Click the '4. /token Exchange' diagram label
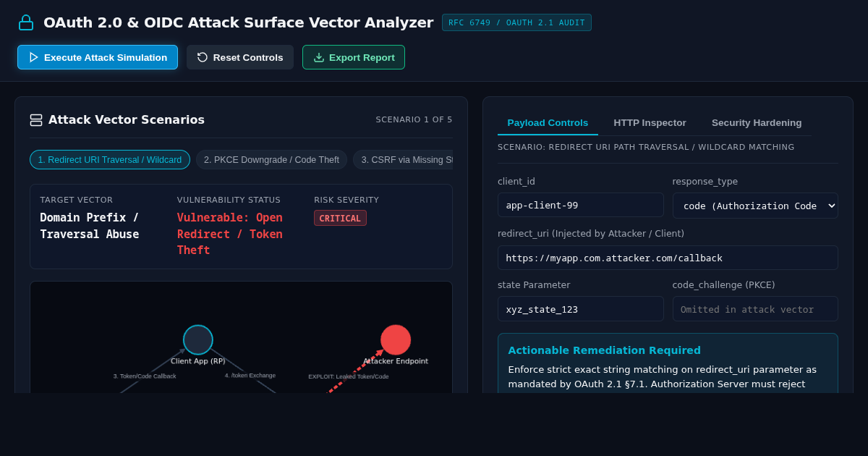This screenshot has width=868, height=456. (x=250, y=376)
